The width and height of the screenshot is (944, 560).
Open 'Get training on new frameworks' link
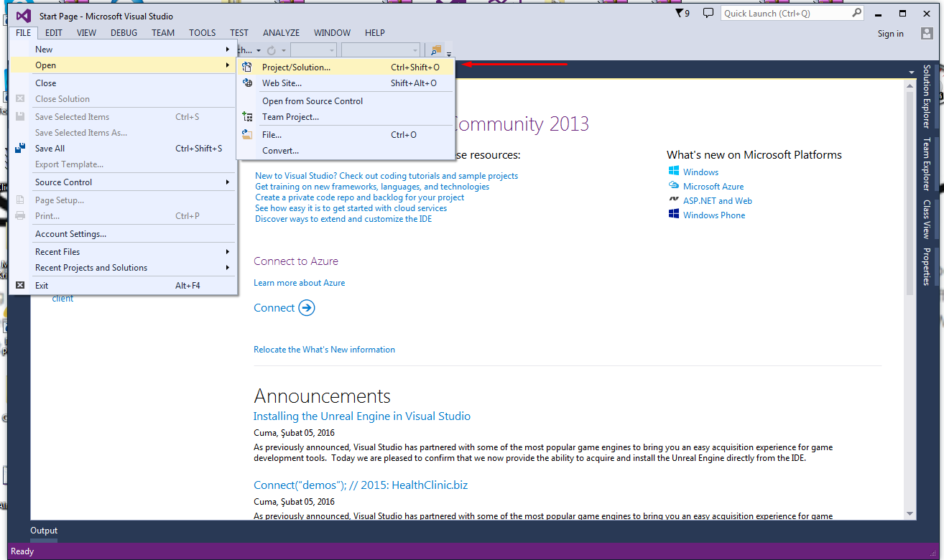coord(372,187)
